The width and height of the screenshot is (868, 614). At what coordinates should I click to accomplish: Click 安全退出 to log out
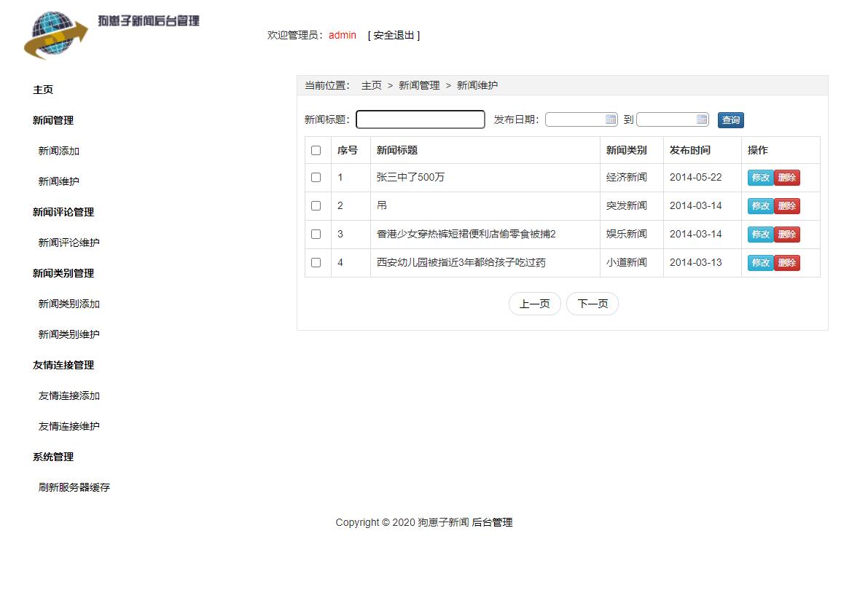coord(394,35)
